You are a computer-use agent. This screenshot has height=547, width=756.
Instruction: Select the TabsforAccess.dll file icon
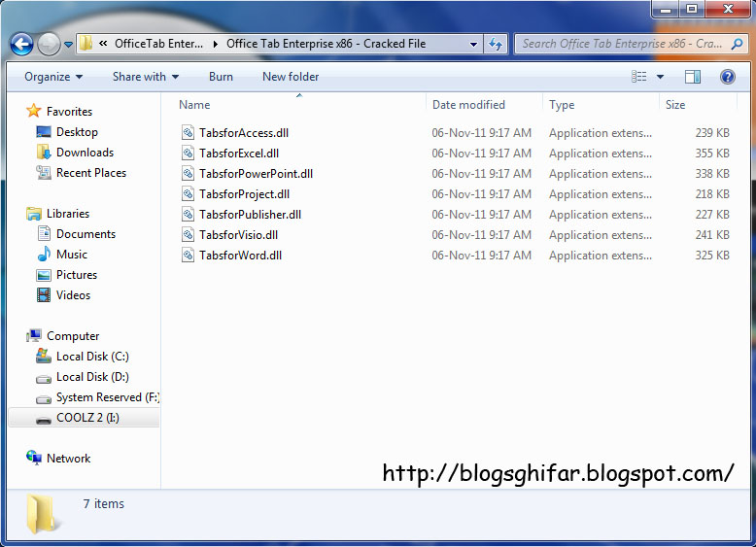(189, 132)
